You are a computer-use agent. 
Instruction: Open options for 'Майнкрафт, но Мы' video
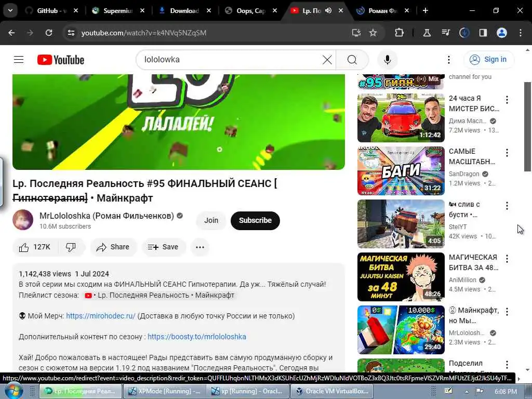click(507, 312)
